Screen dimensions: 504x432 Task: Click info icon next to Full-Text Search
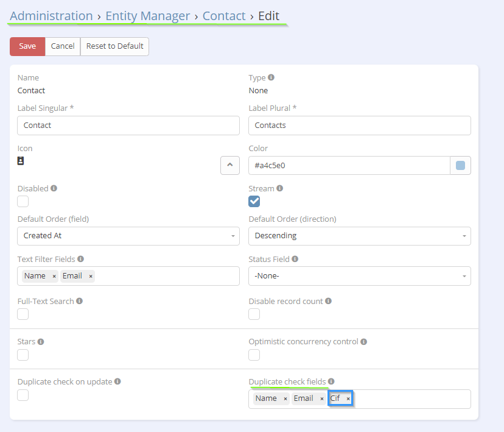click(x=79, y=301)
